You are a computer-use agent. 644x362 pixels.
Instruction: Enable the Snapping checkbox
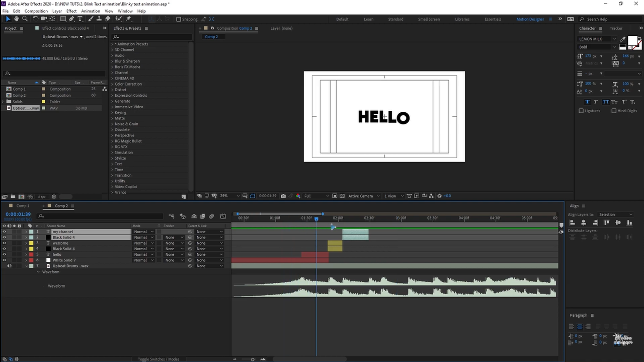tap(179, 19)
